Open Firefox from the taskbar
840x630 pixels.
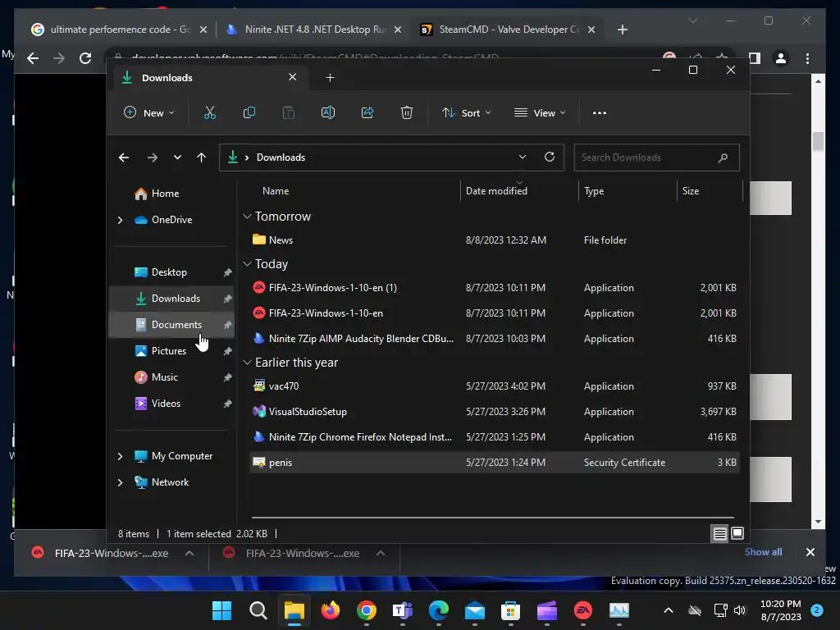[331, 610]
